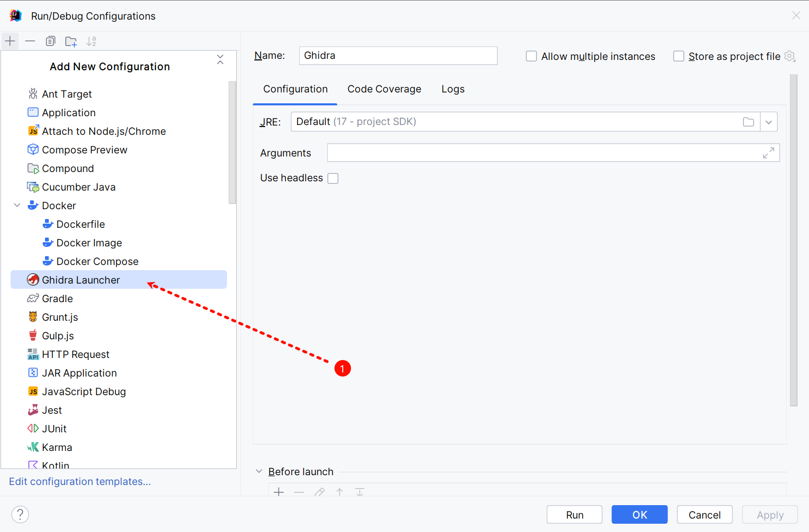Click the Ghidra Launcher dragon icon
This screenshot has height=532, width=809.
point(33,279)
